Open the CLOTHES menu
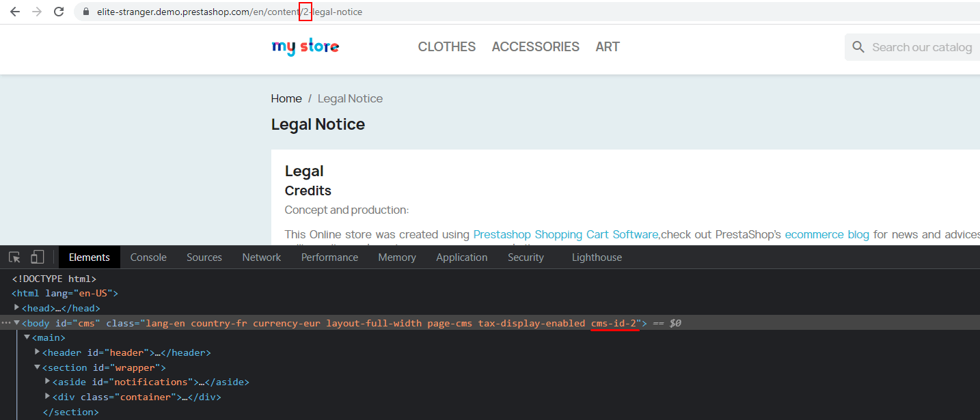Viewport: 980px width, 420px height. coord(447,46)
